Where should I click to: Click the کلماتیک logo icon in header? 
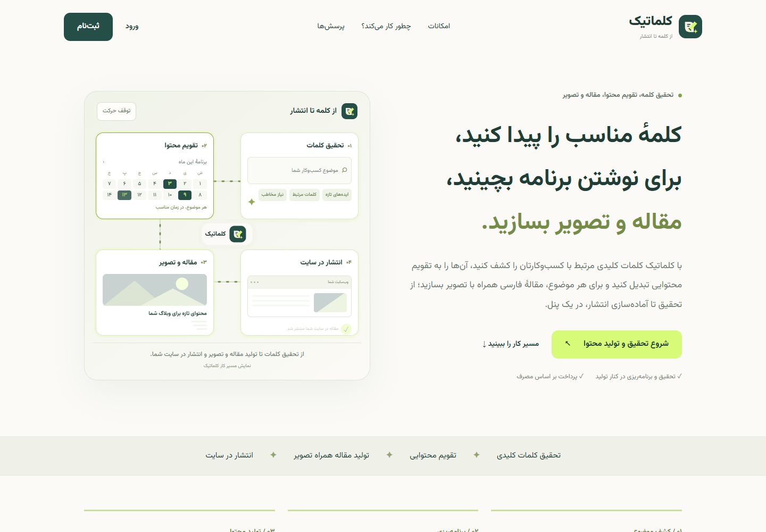[690, 27]
